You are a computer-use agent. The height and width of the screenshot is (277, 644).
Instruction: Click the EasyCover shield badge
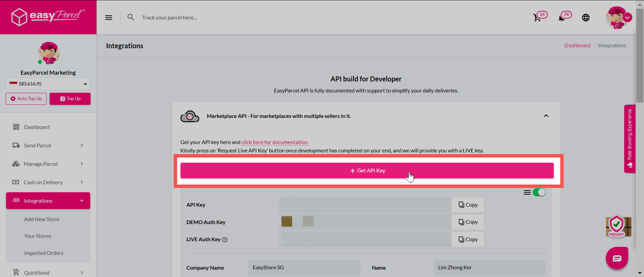pyautogui.click(x=618, y=226)
